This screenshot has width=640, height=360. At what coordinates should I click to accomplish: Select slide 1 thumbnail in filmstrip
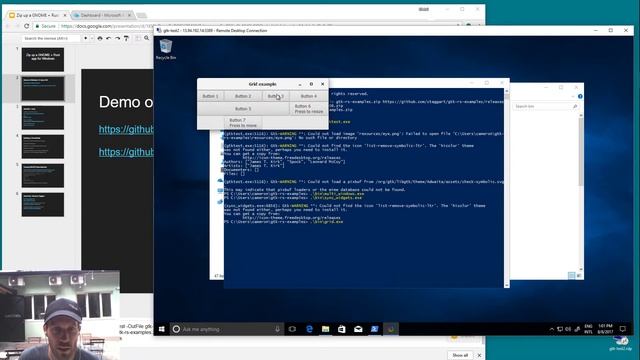pos(43,60)
